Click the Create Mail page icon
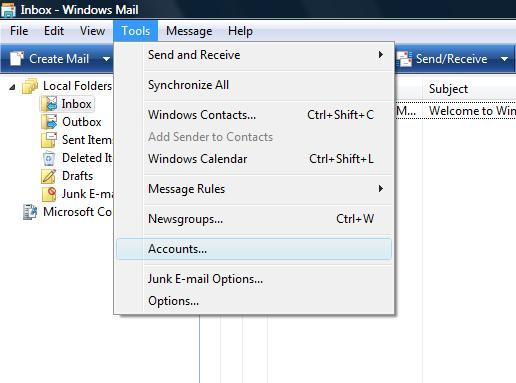Image resolution: width=516 pixels, height=383 pixels. (x=17, y=59)
